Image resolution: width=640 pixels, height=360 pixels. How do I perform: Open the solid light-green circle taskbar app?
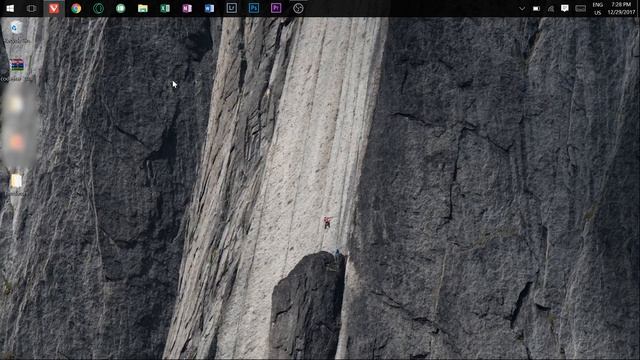[x=120, y=8]
